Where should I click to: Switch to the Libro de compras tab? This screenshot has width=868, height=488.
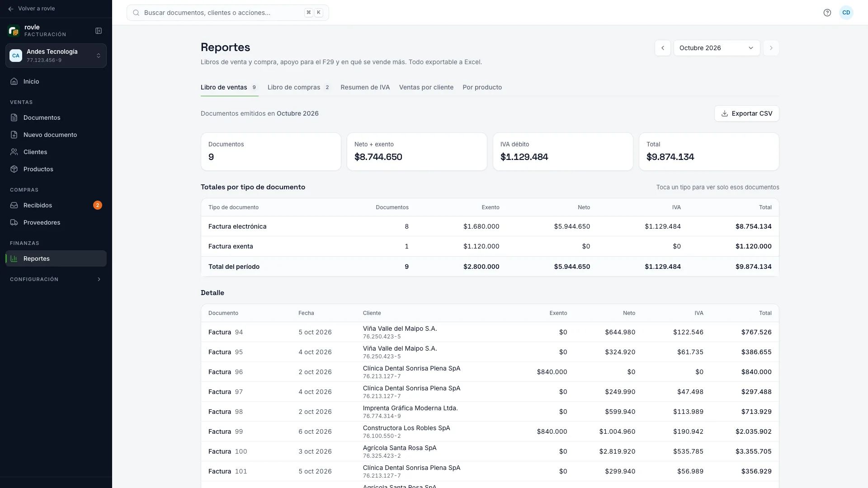(299, 87)
